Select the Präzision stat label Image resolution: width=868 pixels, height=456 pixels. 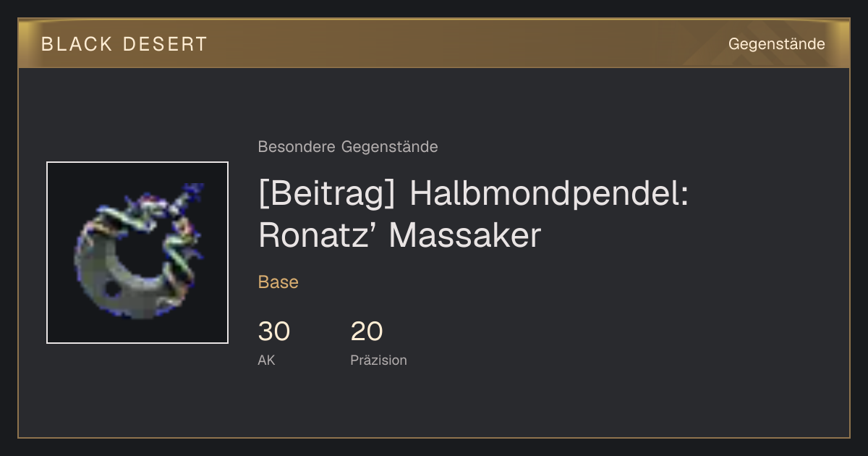pyautogui.click(x=379, y=360)
